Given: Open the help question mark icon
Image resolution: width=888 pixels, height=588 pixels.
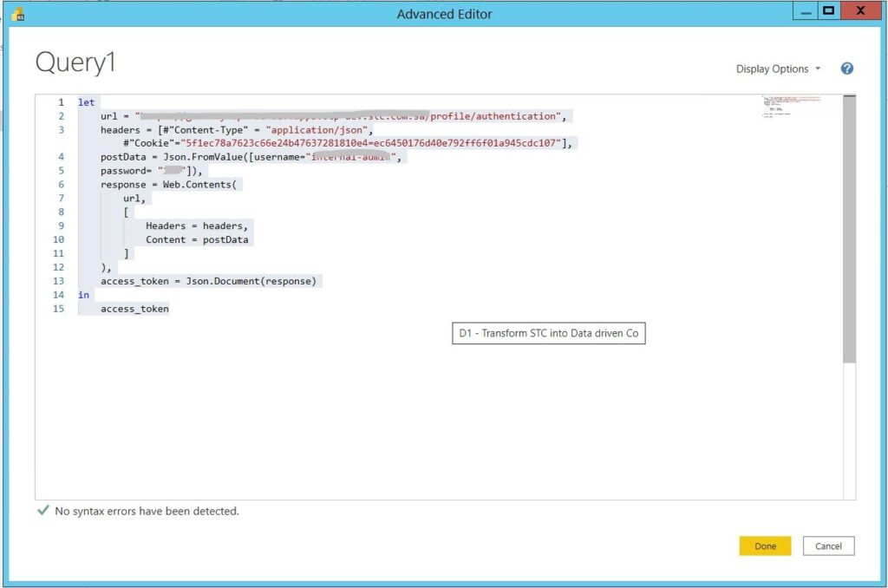Looking at the screenshot, I should click(846, 69).
